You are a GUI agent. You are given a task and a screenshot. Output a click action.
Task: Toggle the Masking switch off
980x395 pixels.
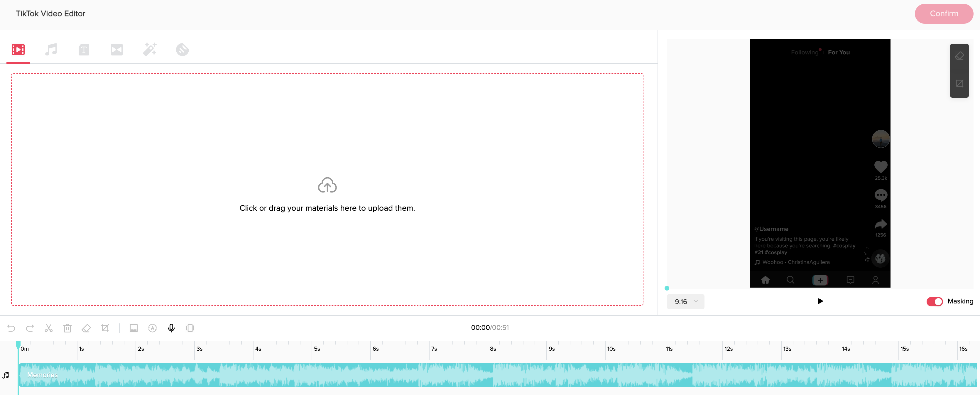pyautogui.click(x=934, y=301)
